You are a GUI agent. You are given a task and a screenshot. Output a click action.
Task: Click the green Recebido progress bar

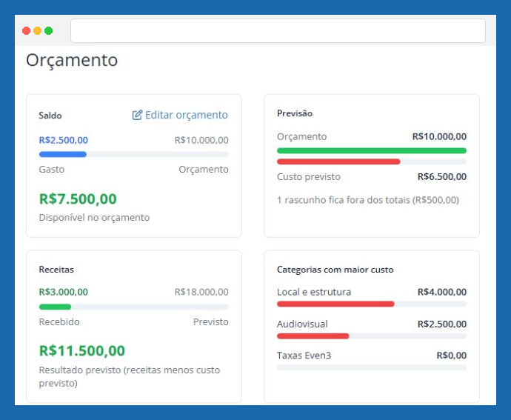[55, 307]
